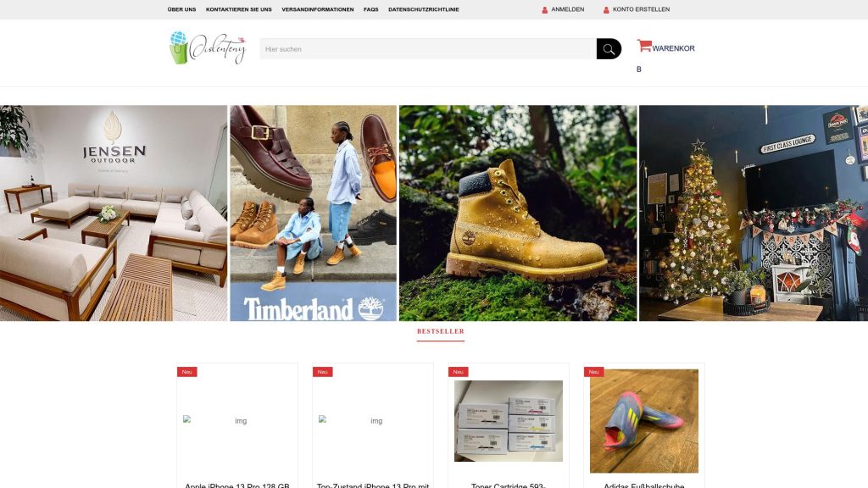The height and width of the screenshot is (488, 868).
Task: Open the Adidas Fußballschuhe product image
Action: coord(644,421)
